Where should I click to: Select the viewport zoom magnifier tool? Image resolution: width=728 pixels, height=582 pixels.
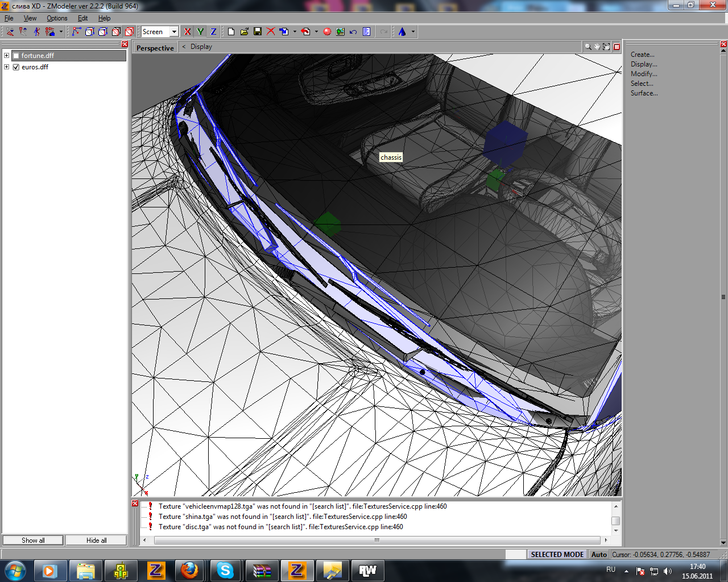(x=588, y=47)
